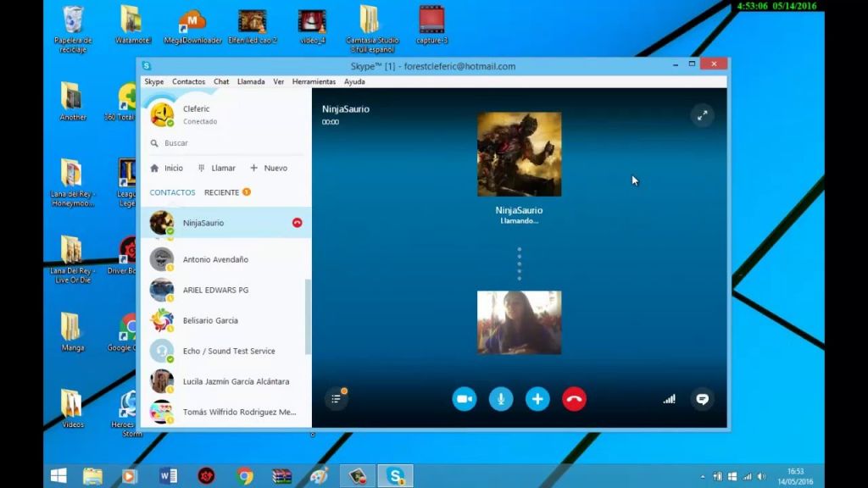The image size is (868, 488).
Task: Hang up with red end-call button
Action: pyautogui.click(x=574, y=399)
